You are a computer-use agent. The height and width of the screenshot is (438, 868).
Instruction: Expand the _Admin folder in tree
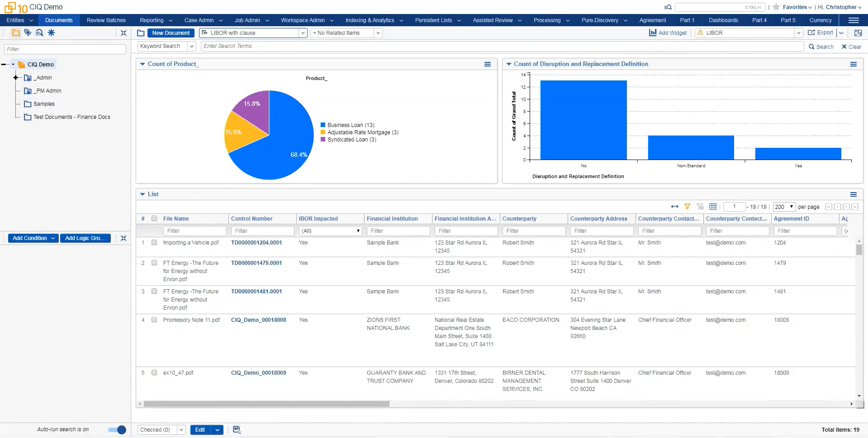pos(16,78)
